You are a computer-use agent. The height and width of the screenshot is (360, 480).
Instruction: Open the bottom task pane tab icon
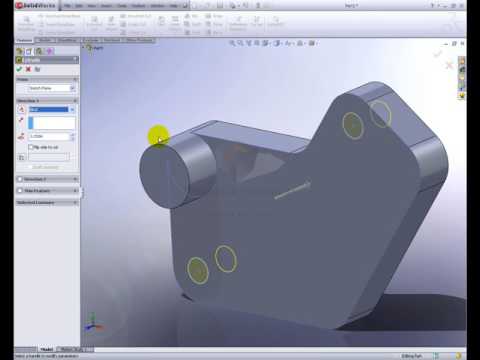click(x=462, y=96)
